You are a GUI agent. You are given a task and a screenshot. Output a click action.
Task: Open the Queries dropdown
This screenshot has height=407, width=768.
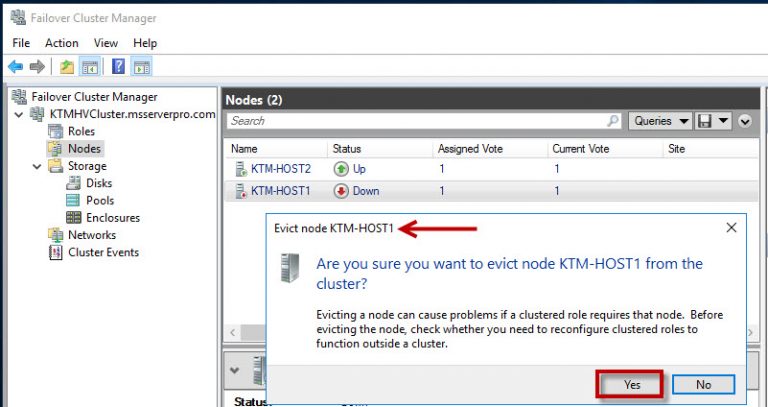(660, 121)
